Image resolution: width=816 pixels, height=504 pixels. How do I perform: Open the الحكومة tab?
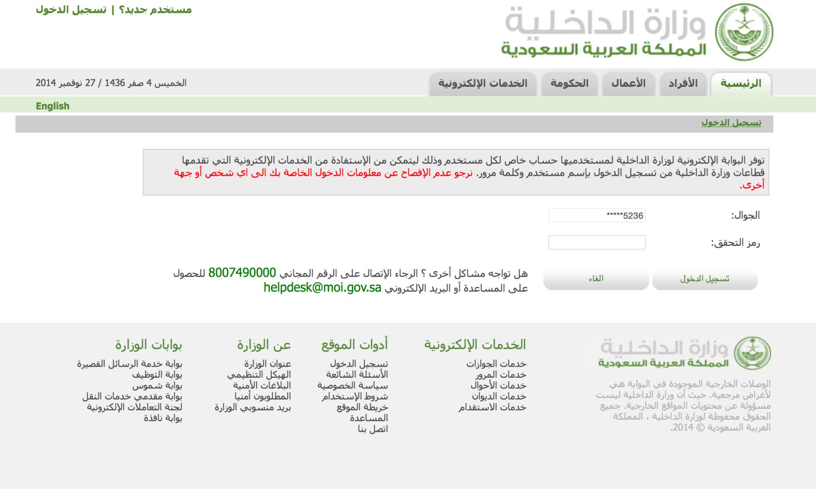click(569, 84)
